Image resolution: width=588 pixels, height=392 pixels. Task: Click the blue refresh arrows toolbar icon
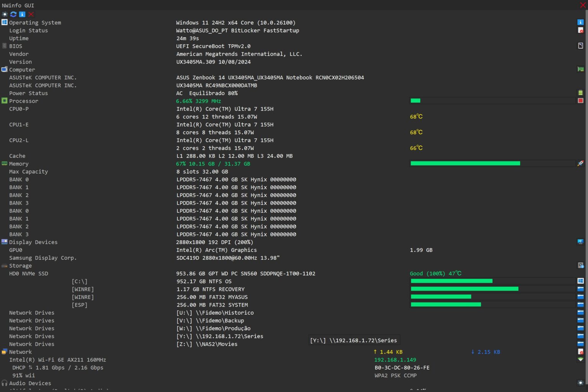13,14
